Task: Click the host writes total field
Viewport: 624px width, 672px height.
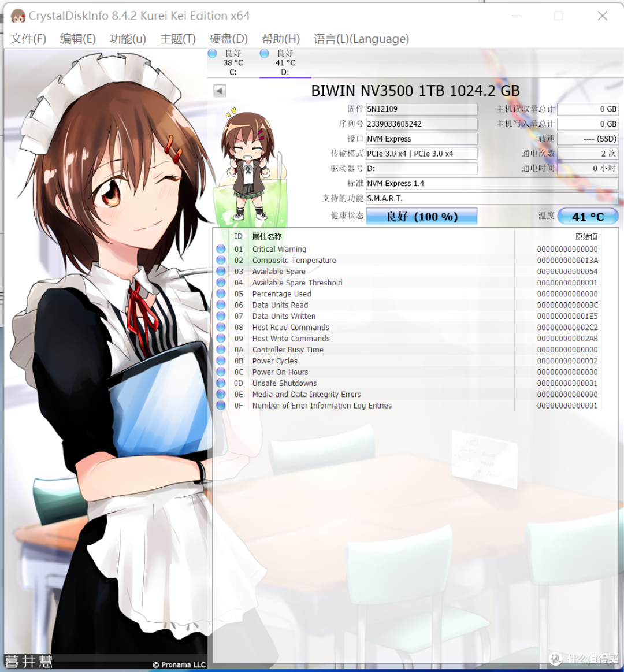Action: (588, 124)
